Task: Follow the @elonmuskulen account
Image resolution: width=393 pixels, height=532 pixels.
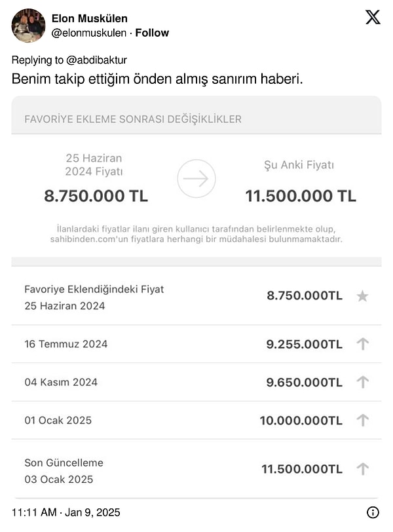Action: 152,33
